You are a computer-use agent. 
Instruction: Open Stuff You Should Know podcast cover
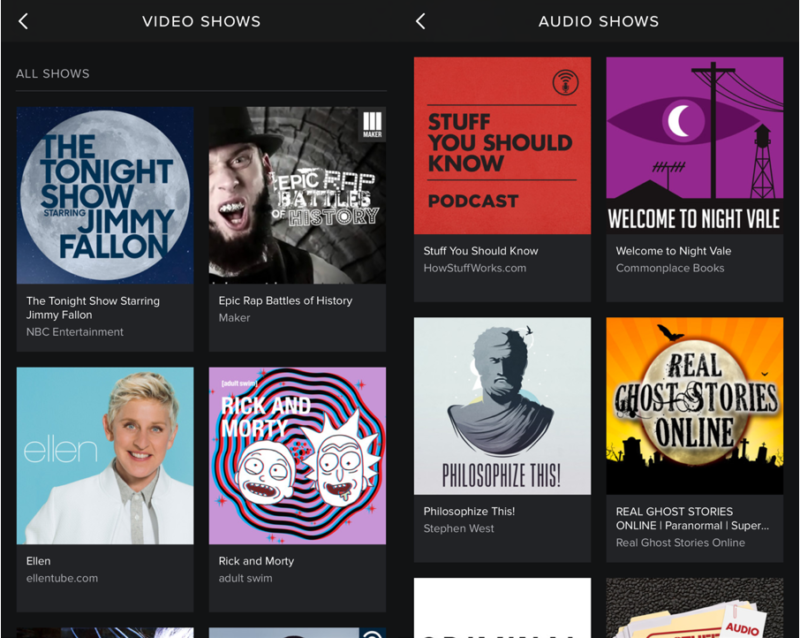pyautogui.click(x=502, y=146)
